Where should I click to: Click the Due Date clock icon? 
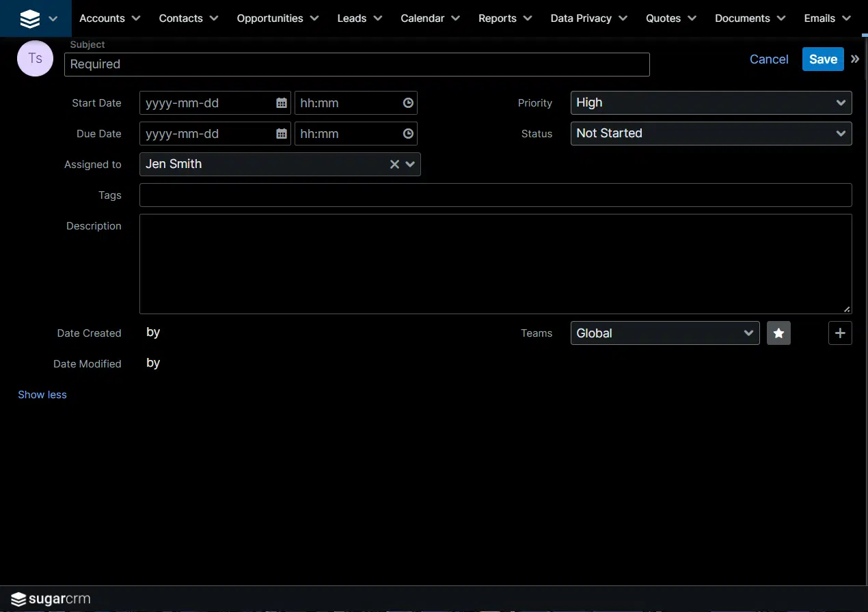(x=408, y=134)
